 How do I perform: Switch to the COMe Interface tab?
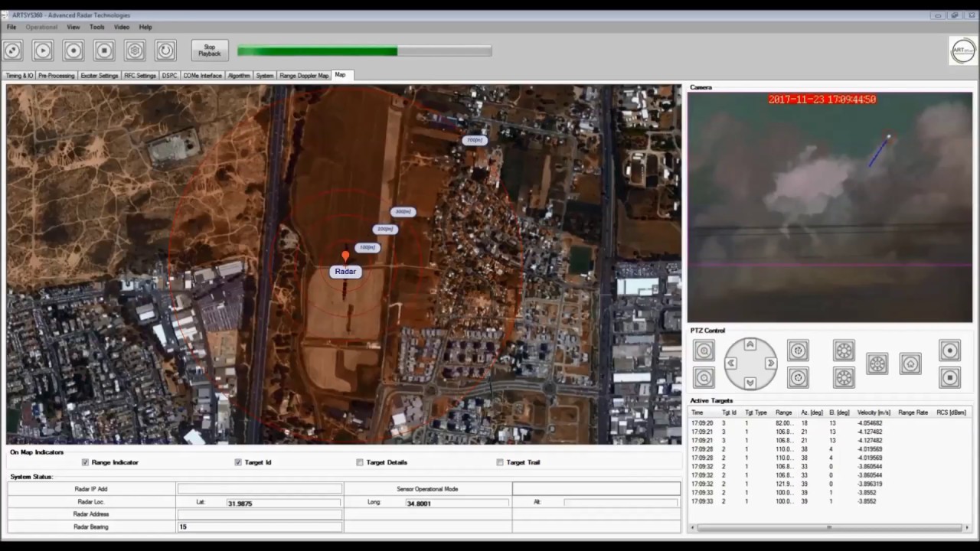(202, 76)
